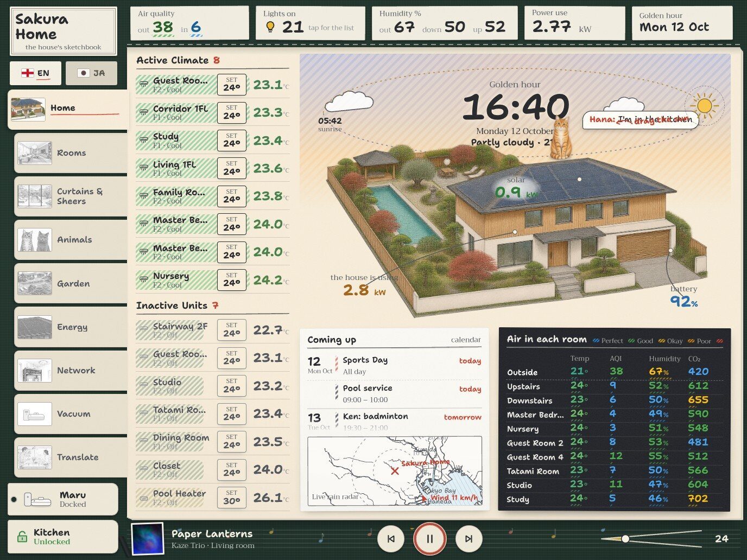Click the cat on the roof

coord(562,138)
